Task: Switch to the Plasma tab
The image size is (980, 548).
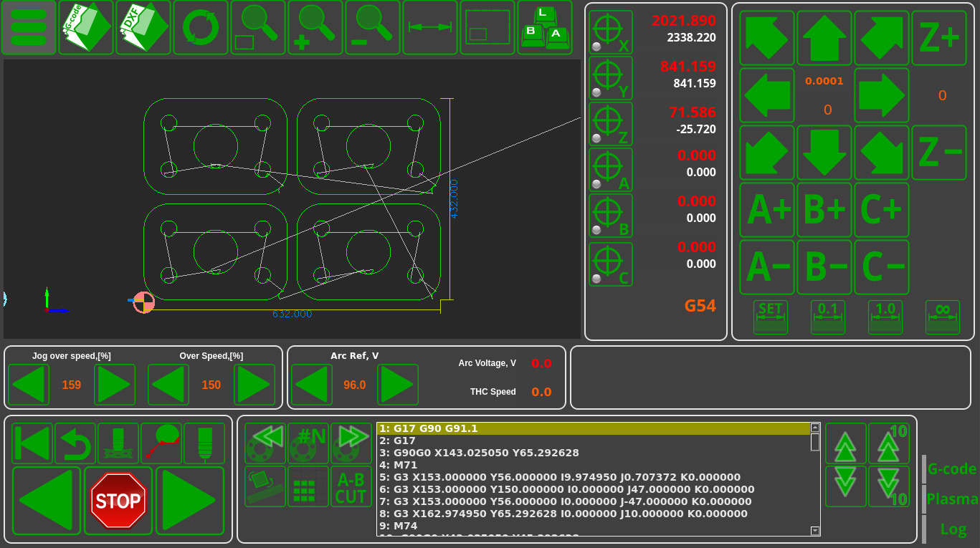Action: [x=951, y=499]
